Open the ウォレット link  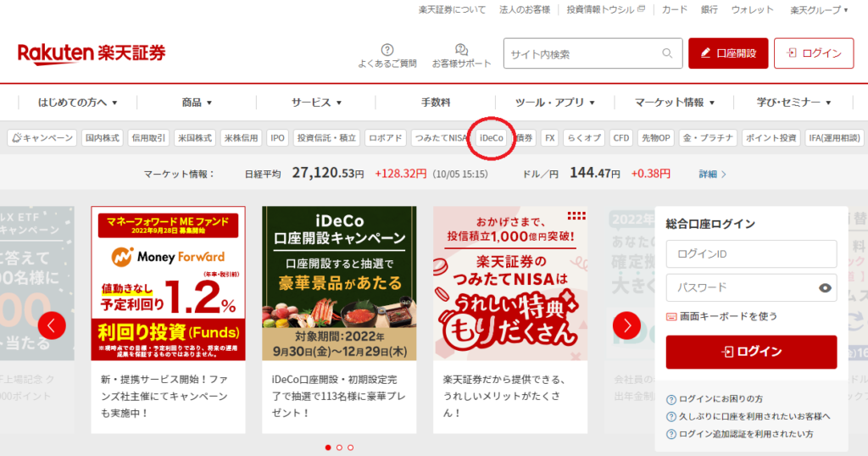click(753, 10)
